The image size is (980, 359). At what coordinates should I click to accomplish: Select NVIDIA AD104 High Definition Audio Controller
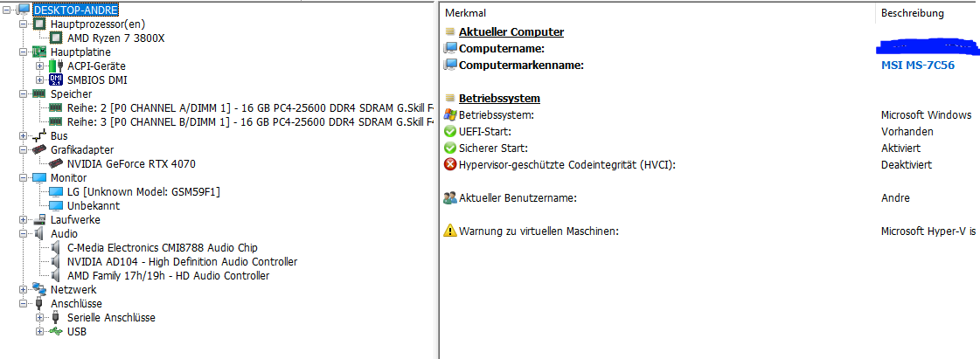click(183, 261)
